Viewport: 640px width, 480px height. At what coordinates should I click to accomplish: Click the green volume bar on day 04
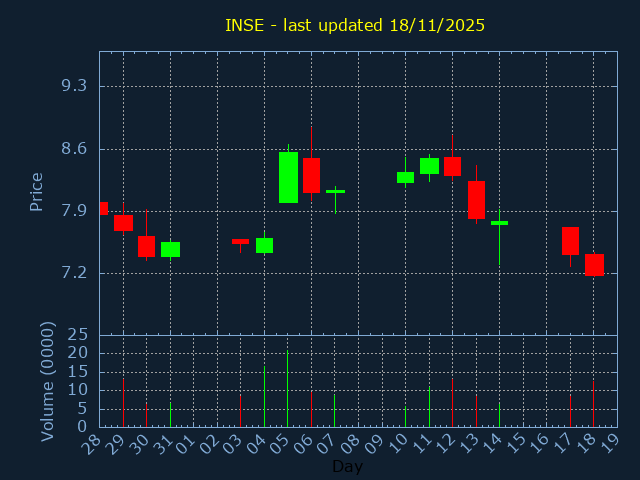click(264, 396)
